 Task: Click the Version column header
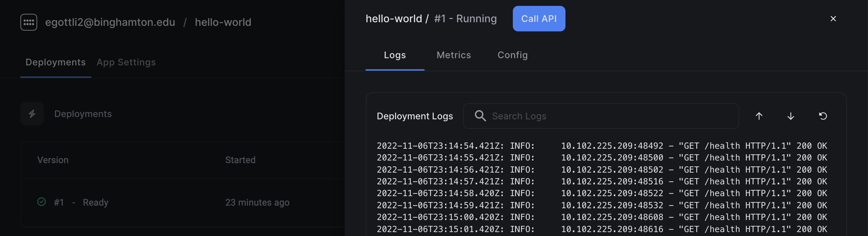(53, 160)
